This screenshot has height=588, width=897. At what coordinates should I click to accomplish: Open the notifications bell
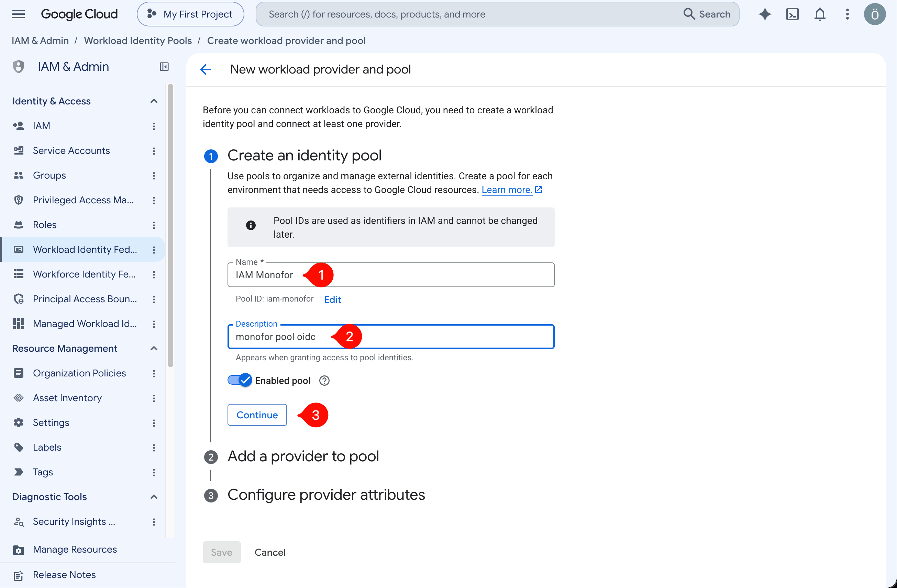(820, 14)
